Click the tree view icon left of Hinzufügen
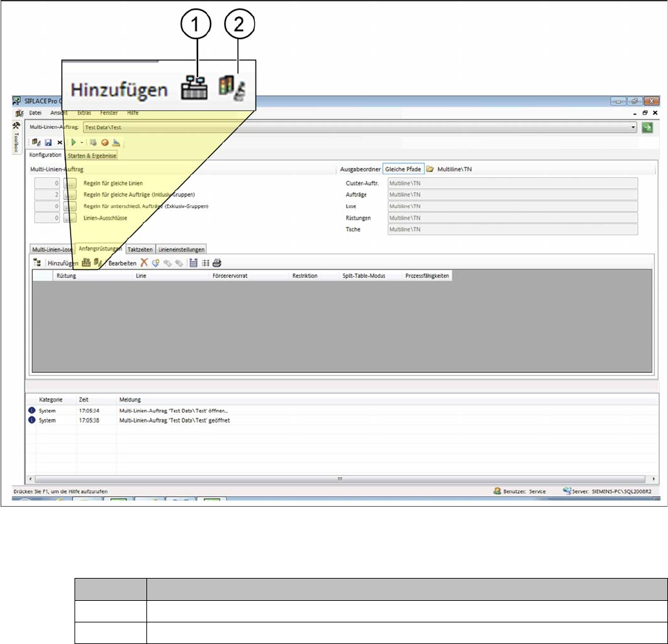The width and height of the screenshot is (668, 644). pyautogui.click(x=38, y=263)
